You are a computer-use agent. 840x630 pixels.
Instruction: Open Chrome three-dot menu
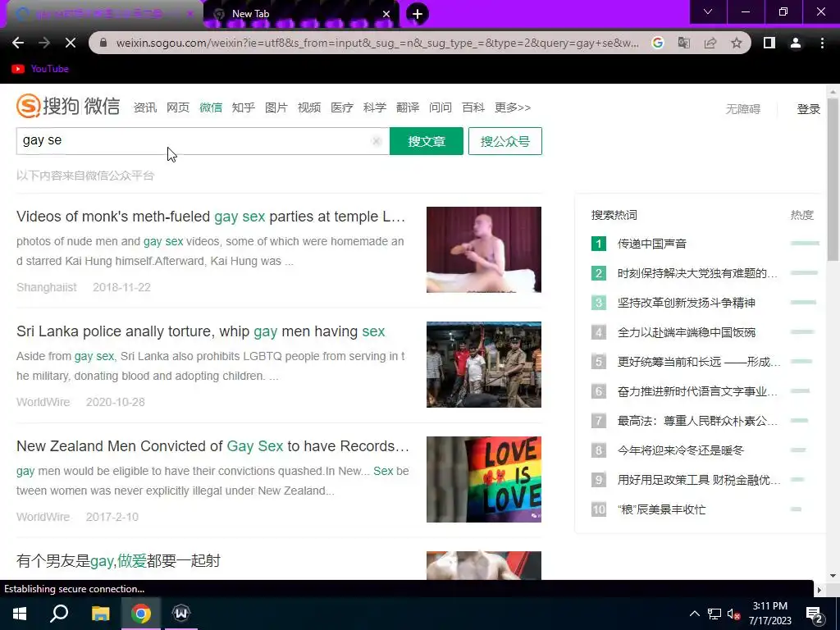click(x=822, y=43)
